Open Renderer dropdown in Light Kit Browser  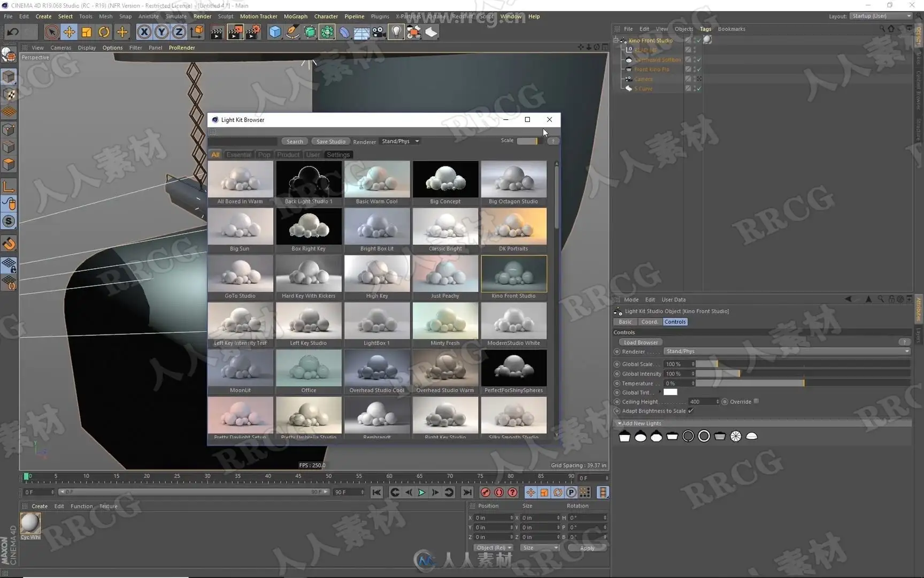pos(400,141)
